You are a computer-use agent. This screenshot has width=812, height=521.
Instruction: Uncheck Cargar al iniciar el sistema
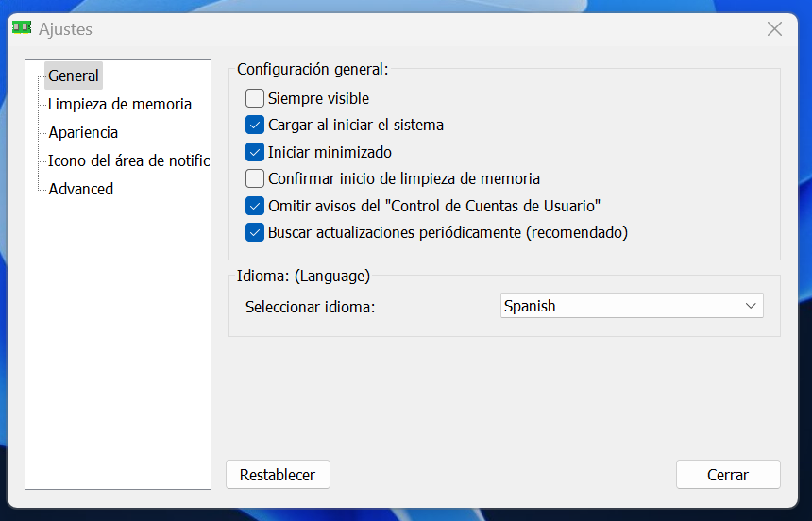point(254,125)
